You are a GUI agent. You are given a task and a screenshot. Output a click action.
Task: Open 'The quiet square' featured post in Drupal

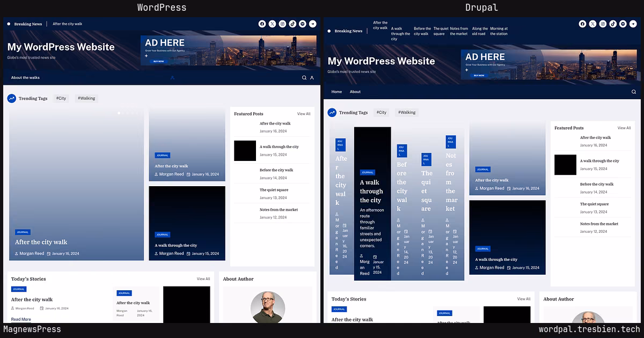click(594, 204)
